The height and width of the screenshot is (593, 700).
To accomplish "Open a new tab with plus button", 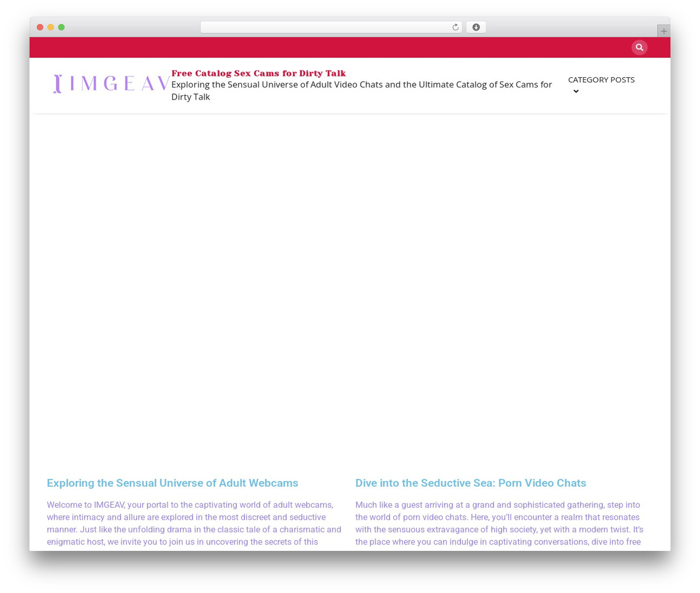I will (x=663, y=31).
